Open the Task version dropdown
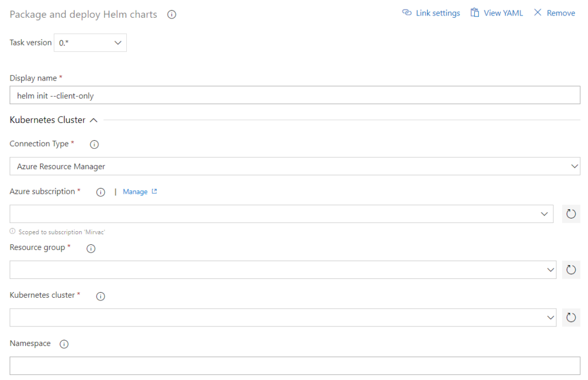This screenshot has height=380, width=588. [x=90, y=43]
